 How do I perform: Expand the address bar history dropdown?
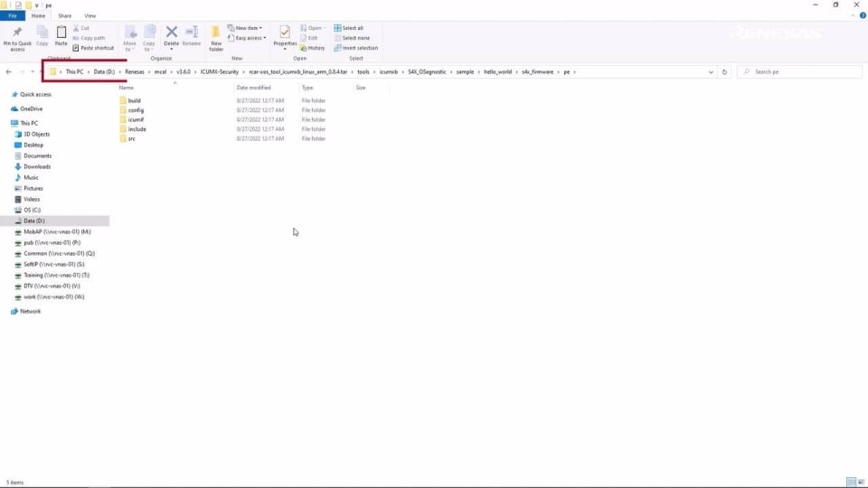pyautogui.click(x=711, y=72)
